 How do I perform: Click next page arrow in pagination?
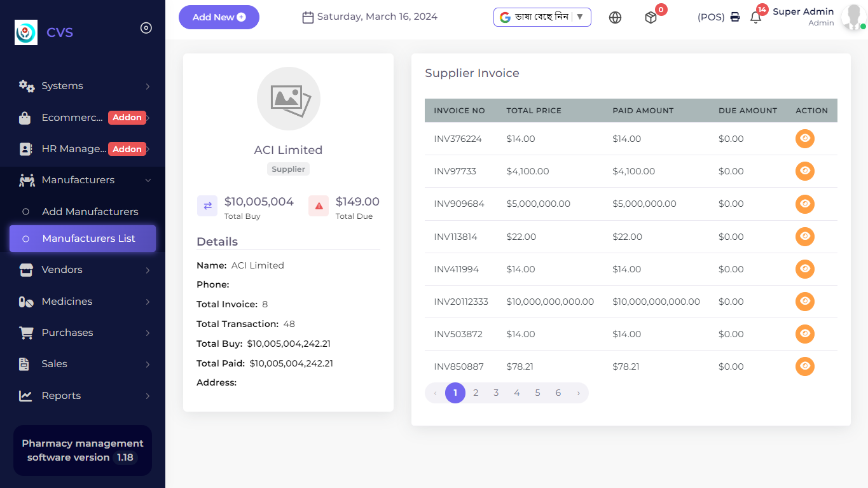[578, 393]
